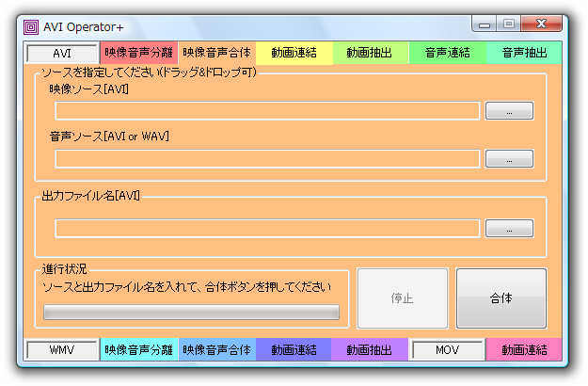This screenshot has height=386, width=588.
Task: Open the 音声抽出 tab
Action: click(x=524, y=53)
